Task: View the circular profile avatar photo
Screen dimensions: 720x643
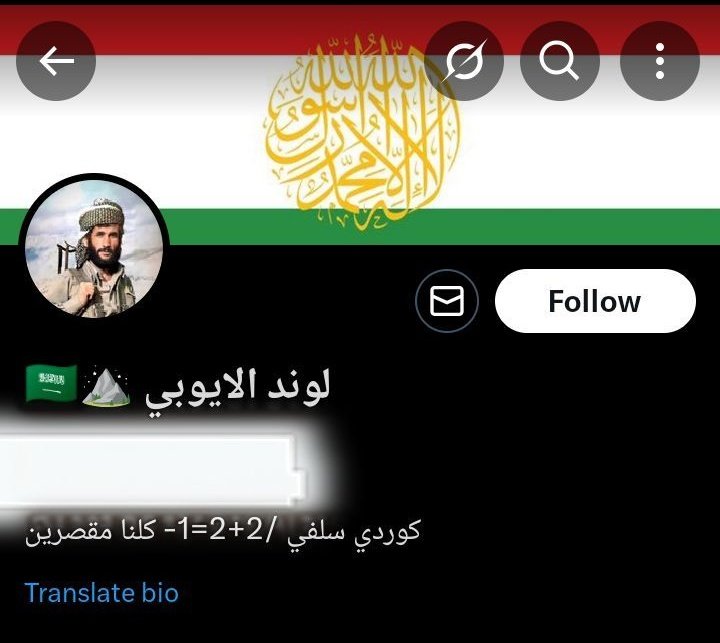Action: pos(94,248)
